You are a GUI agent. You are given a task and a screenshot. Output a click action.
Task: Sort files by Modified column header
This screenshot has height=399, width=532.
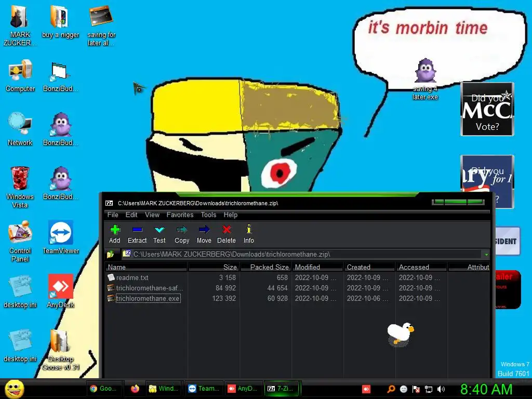pos(317,267)
